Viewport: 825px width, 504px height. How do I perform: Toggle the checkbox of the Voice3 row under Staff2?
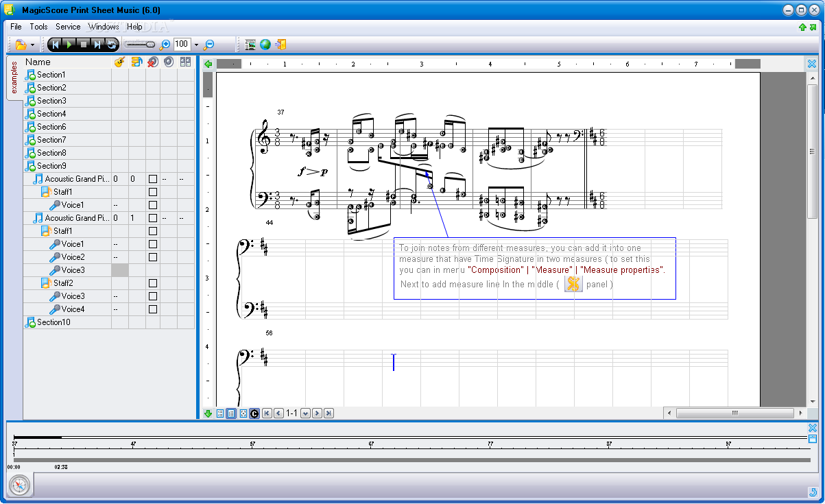(x=153, y=296)
